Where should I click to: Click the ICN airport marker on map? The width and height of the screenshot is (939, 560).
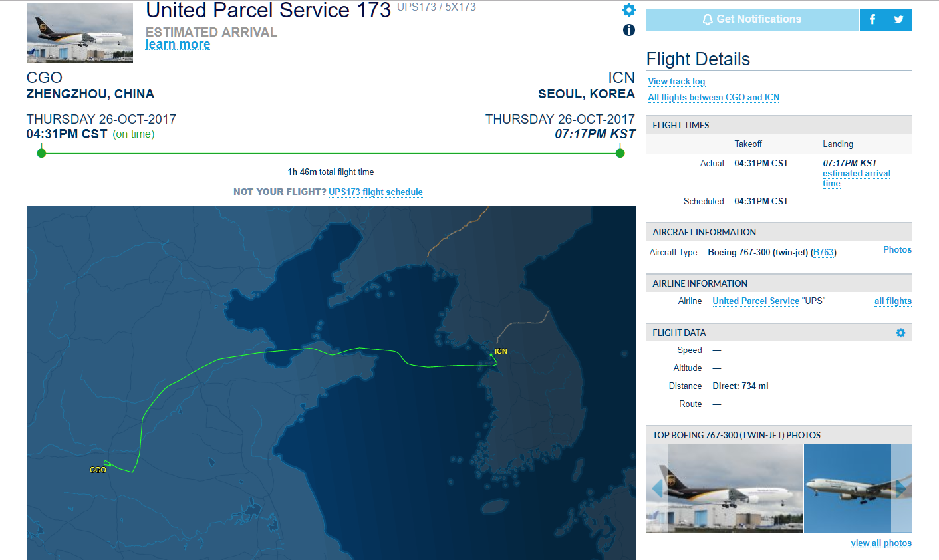click(501, 351)
